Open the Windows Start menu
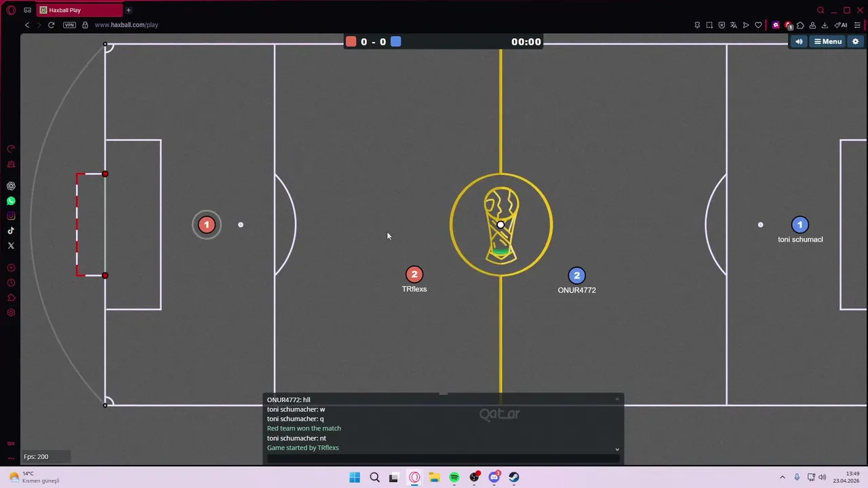 pos(355,477)
